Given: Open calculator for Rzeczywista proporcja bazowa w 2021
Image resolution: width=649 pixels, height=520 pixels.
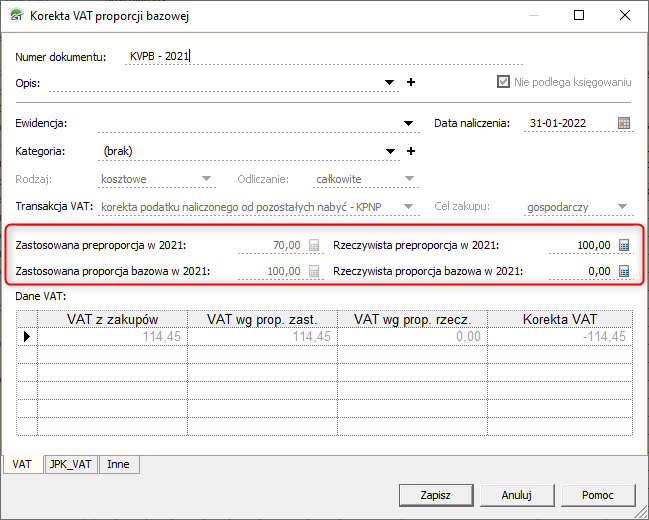Looking at the screenshot, I should click(x=624, y=271).
